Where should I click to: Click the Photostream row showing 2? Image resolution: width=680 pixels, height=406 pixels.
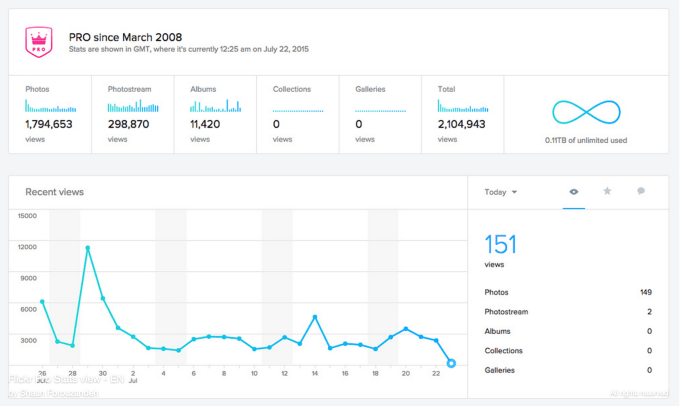point(567,312)
